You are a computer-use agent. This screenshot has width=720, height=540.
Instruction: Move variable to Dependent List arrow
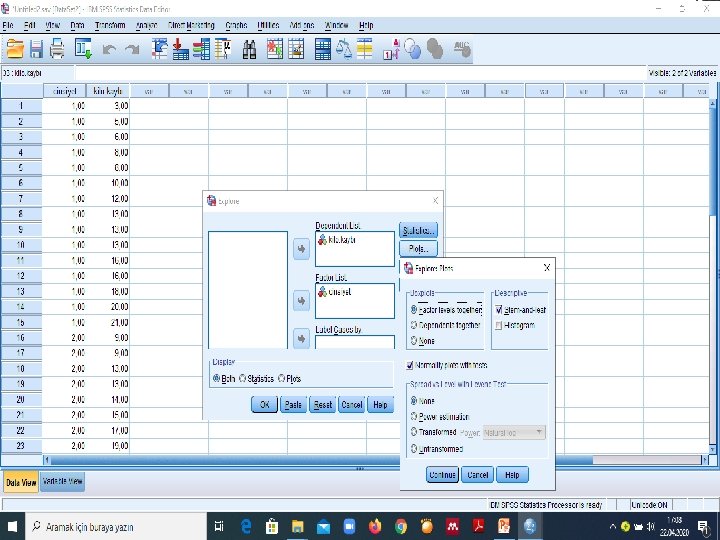301,249
